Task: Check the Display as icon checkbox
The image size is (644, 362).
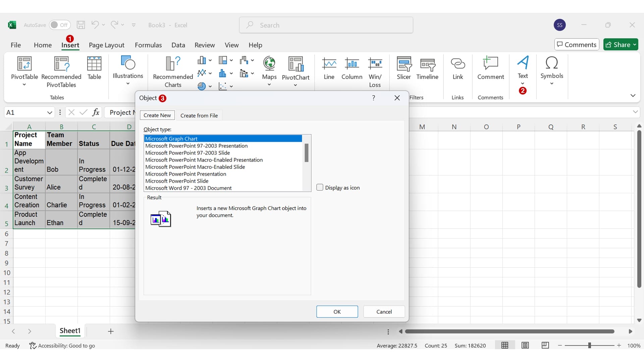Action: [320, 187]
